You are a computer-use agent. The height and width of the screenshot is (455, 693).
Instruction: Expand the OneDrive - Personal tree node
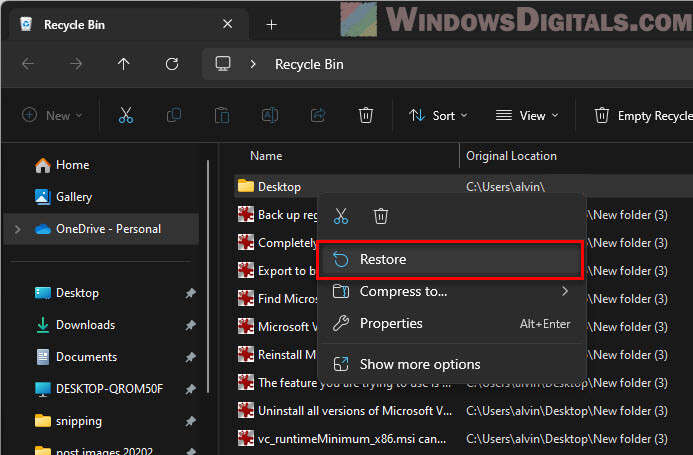[17, 229]
